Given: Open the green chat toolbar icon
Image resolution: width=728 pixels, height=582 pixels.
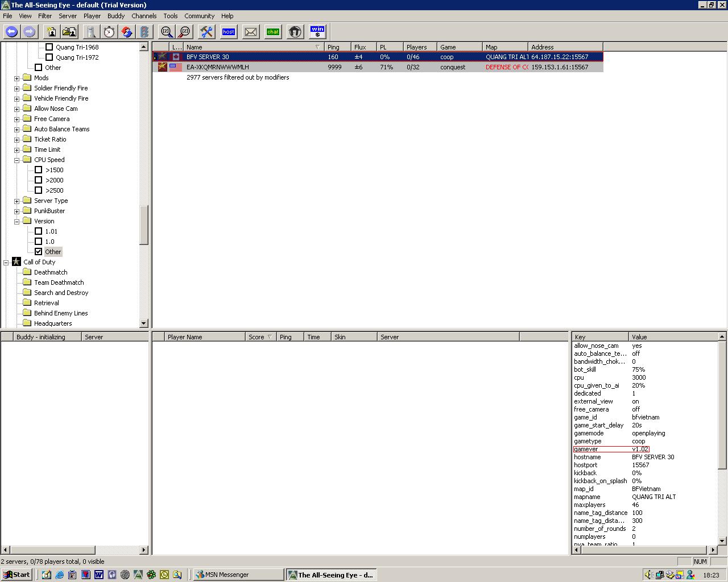Looking at the screenshot, I should tap(273, 32).
